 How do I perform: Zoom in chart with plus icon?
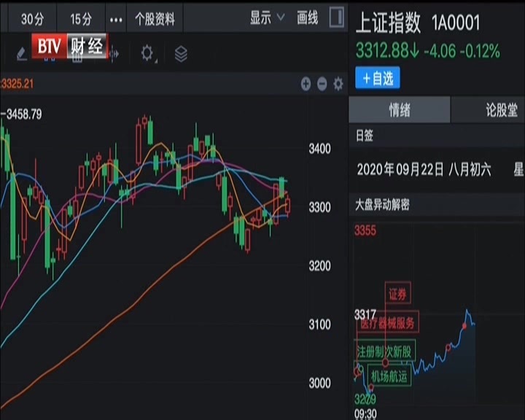pos(306,84)
